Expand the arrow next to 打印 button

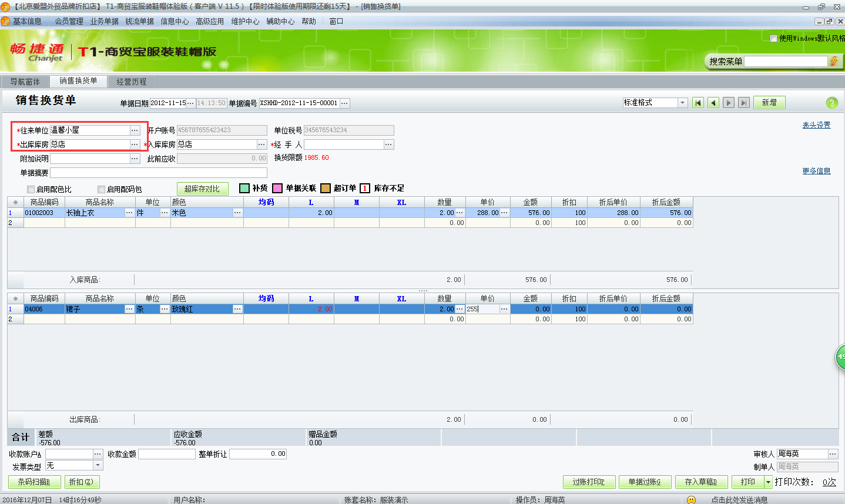pyautogui.click(x=767, y=482)
